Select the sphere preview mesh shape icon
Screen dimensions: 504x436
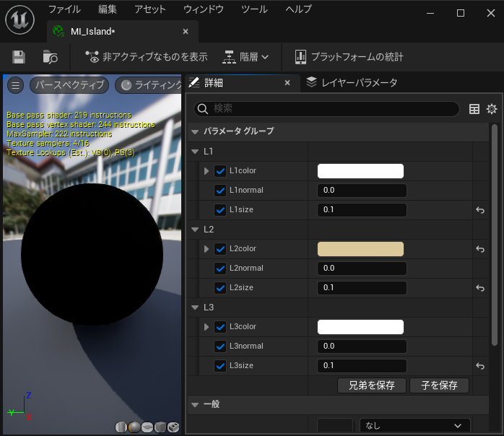[134, 427]
